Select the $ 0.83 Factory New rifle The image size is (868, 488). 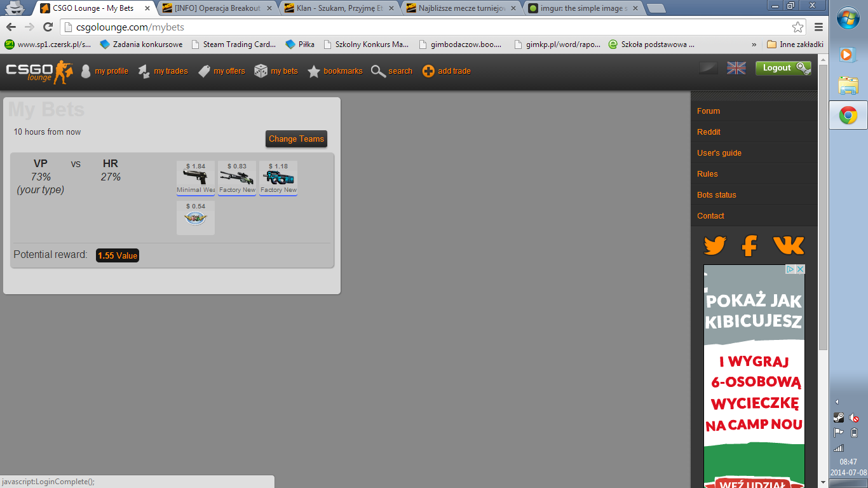click(x=237, y=179)
